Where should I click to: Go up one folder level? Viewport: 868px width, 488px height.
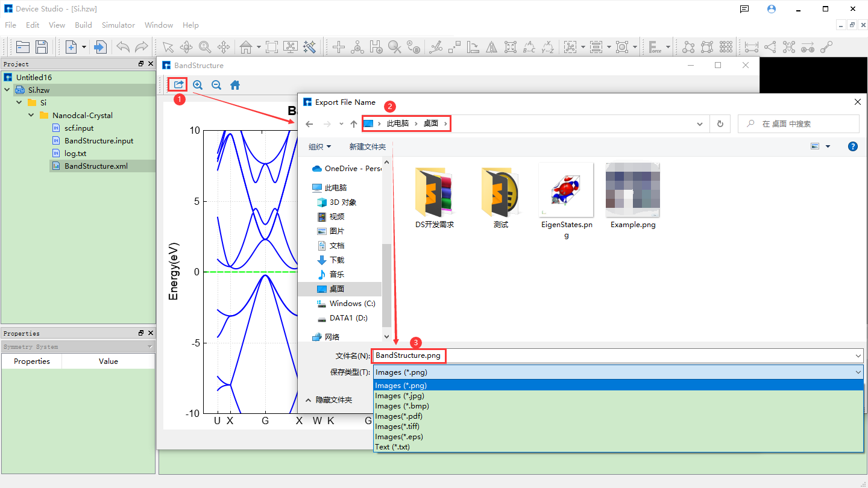(x=354, y=124)
